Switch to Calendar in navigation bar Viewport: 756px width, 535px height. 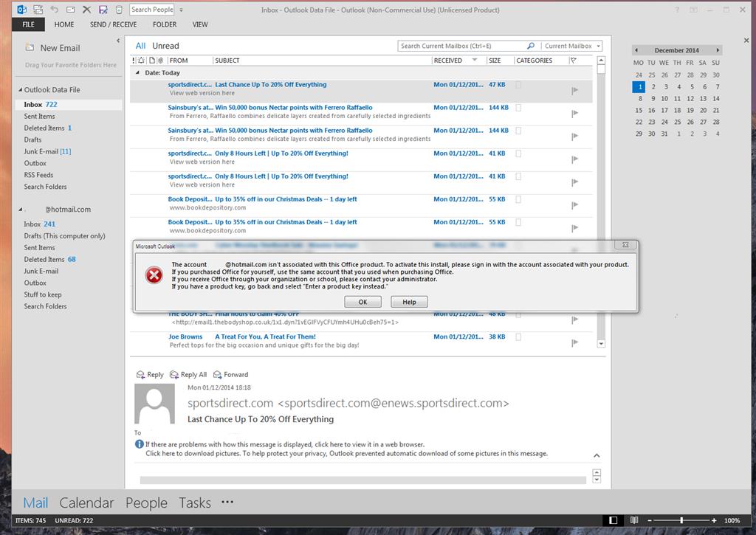coord(86,503)
